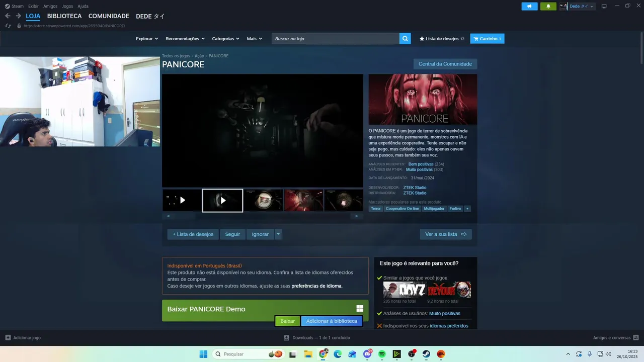The image size is (644, 362).
Task: Open Amigos e conversas panel
Action: 616,338
